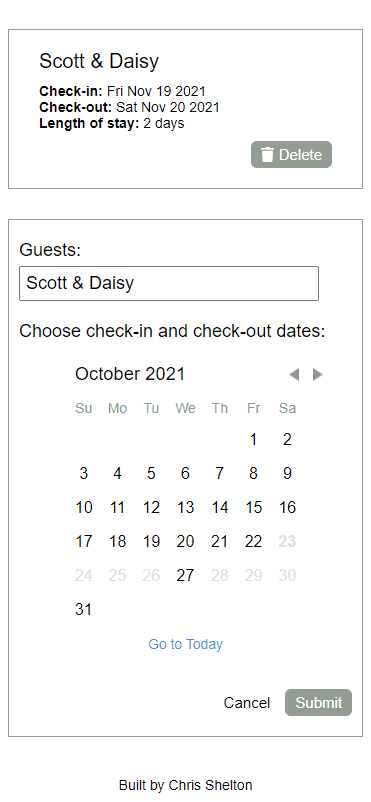Pick October 8 as a date

click(253, 474)
